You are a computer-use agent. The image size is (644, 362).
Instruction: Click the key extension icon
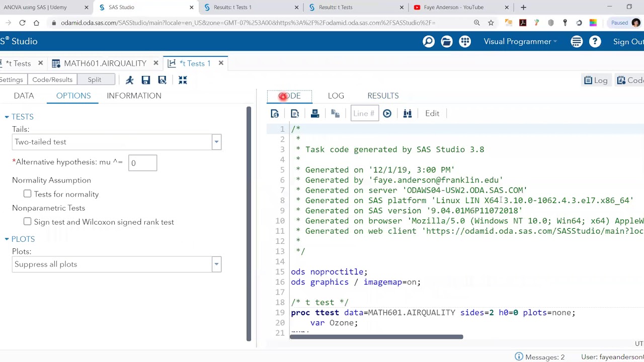(x=565, y=23)
